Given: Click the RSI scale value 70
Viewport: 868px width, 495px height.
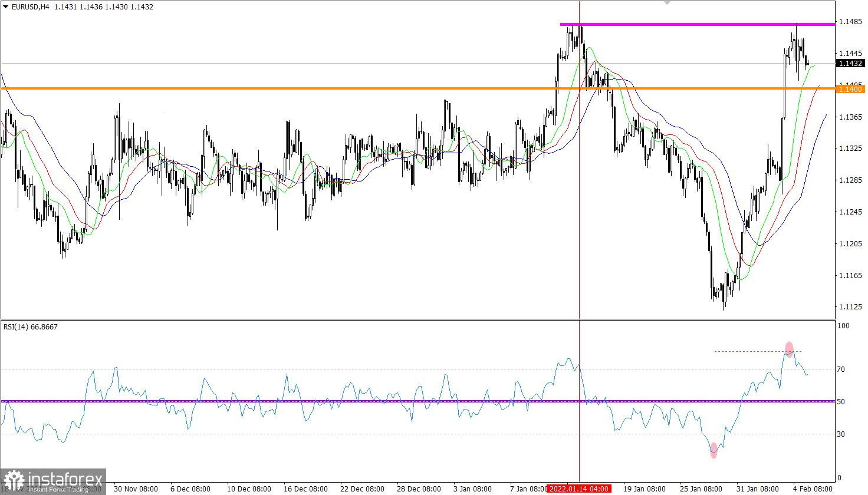Looking at the screenshot, I should (842, 369).
